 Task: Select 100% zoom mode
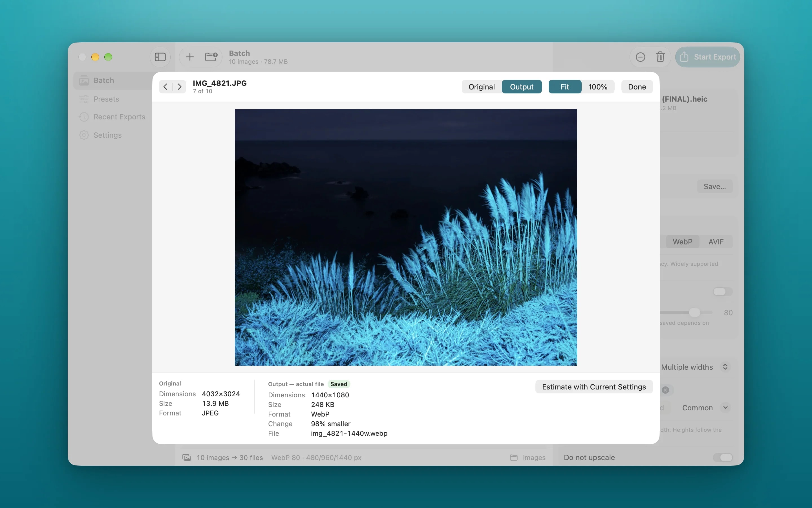coord(598,87)
